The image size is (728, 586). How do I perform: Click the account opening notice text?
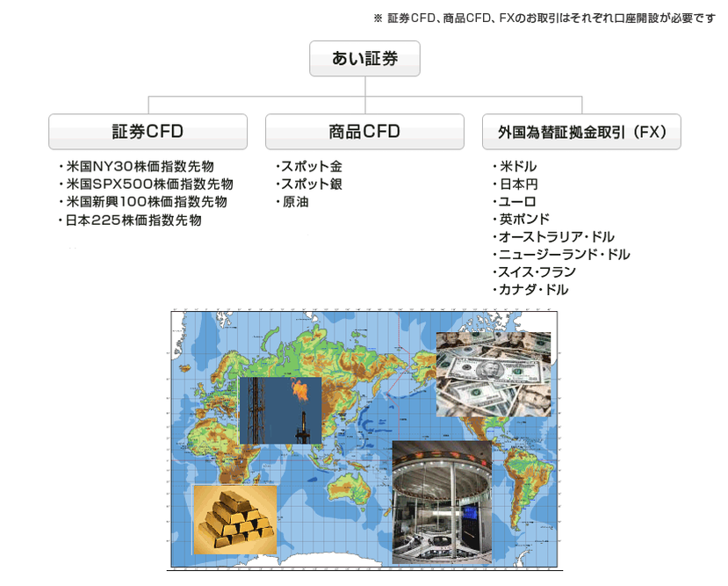(544, 18)
